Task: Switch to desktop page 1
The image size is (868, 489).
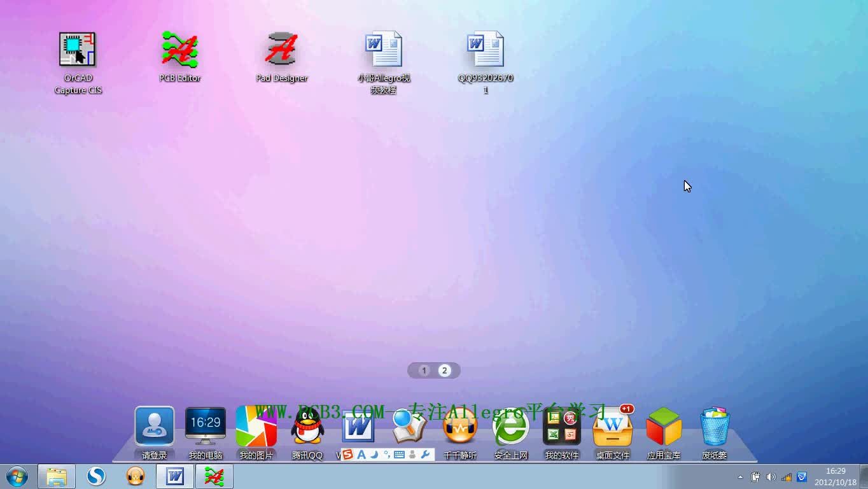Action: pos(424,371)
